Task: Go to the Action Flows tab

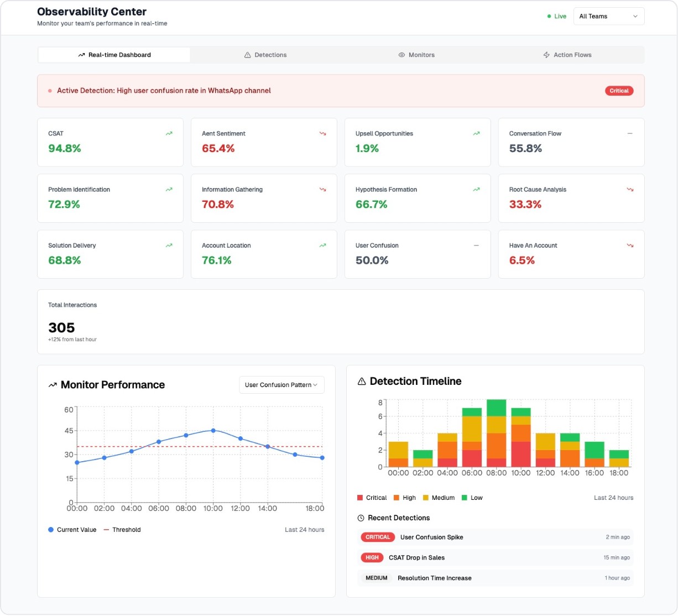Action: pyautogui.click(x=567, y=55)
